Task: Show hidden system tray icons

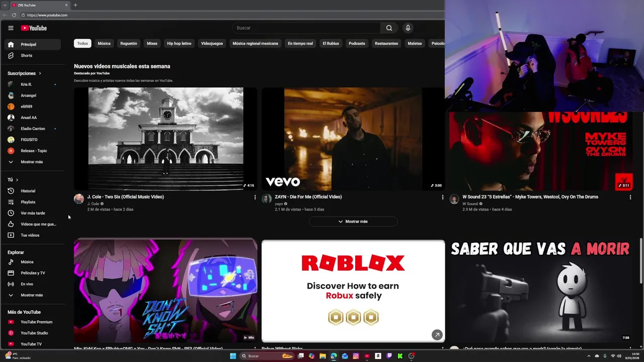Action: coord(589,356)
